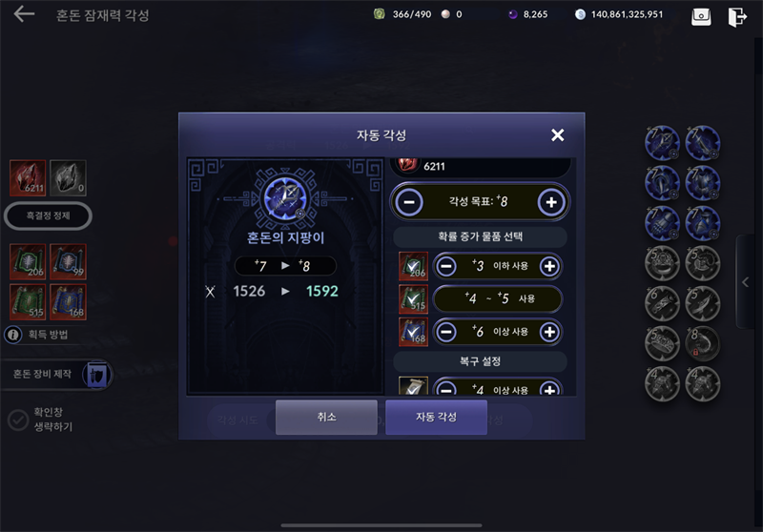The width and height of the screenshot is (763, 532).
Task: Decrease the 각성 목표 with minus button
Action: 409,202
